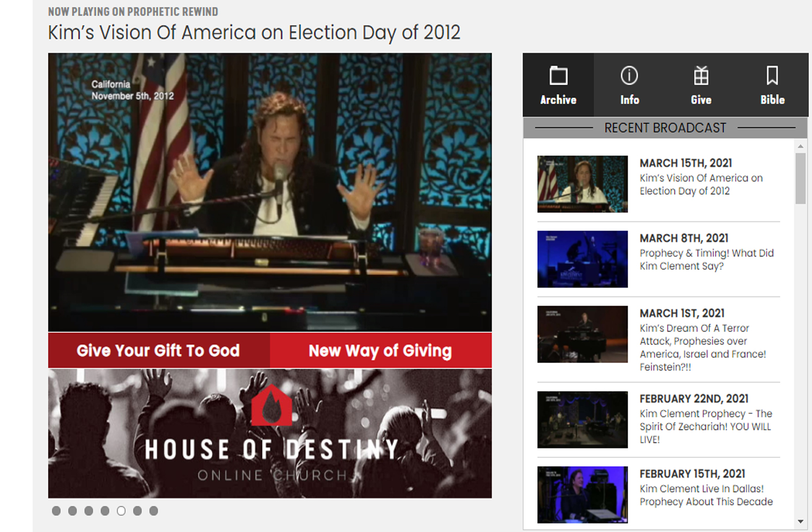Click the scrollbar up arrow
Viewport: 812px width, 532px height.
click(800, 146)
